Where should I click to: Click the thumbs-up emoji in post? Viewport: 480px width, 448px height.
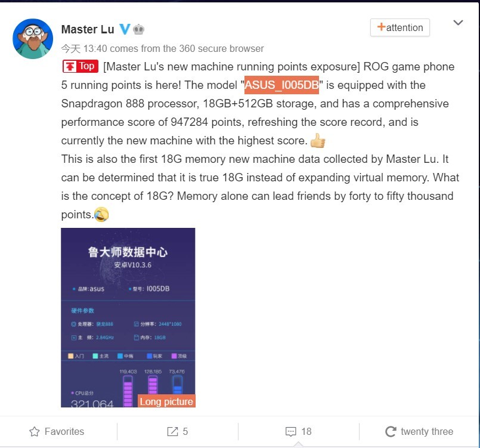318,141
